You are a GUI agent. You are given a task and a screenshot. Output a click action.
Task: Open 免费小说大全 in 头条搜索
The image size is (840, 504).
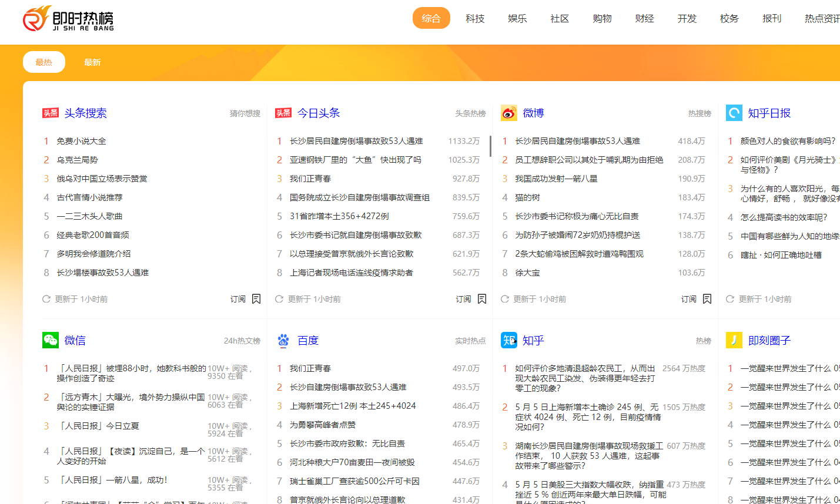click(x=81, y=141)
